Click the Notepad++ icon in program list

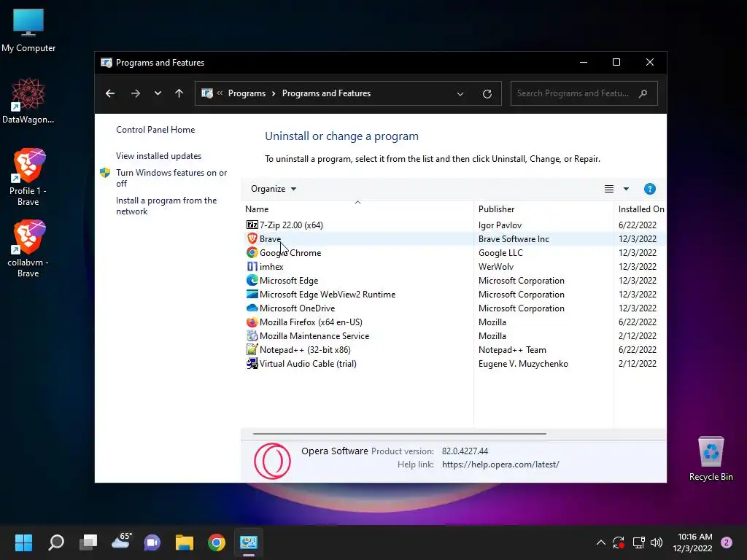point(252,349)
